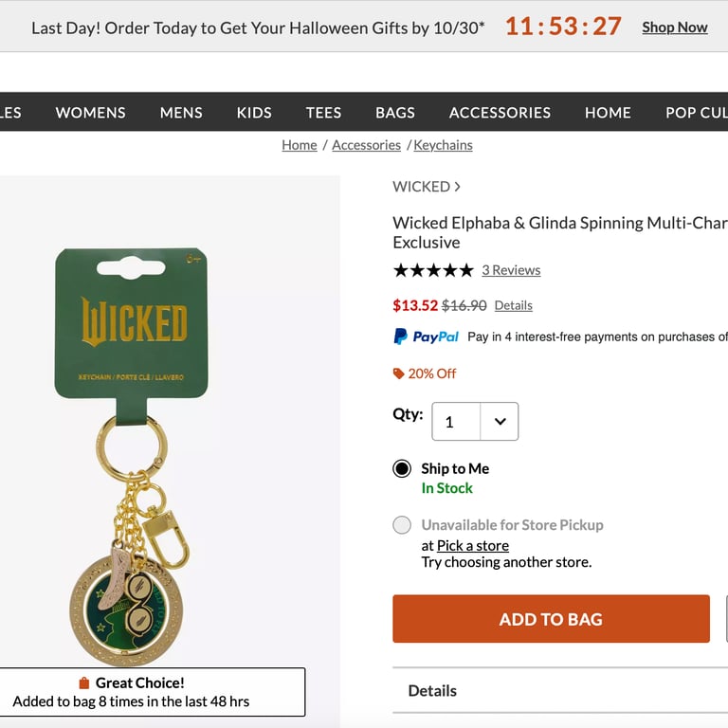Select the Unavailable for Store Pickup option

click(x=402, y=525)
